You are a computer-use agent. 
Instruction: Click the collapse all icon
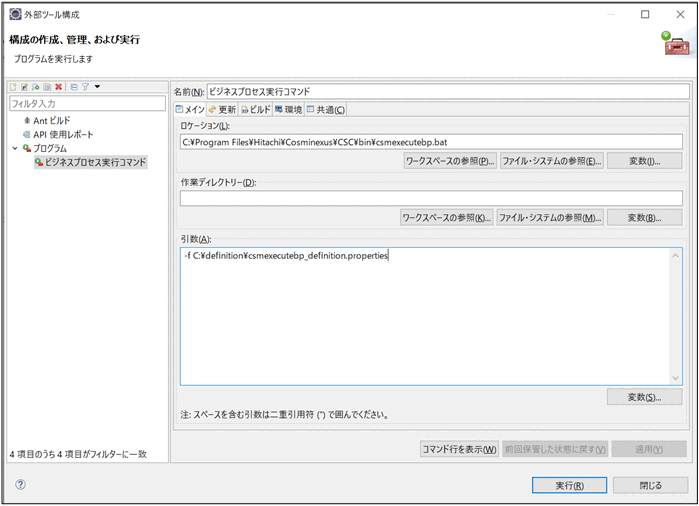click(x=74, y=87)
